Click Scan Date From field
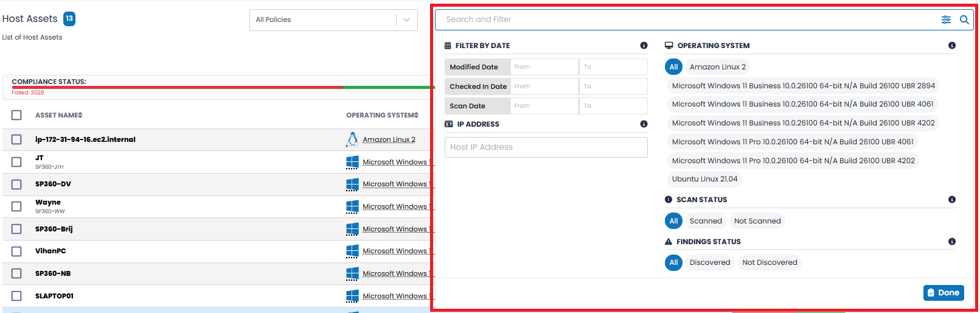980x313 pixels. pyautogui.click(x=544, y=106)
